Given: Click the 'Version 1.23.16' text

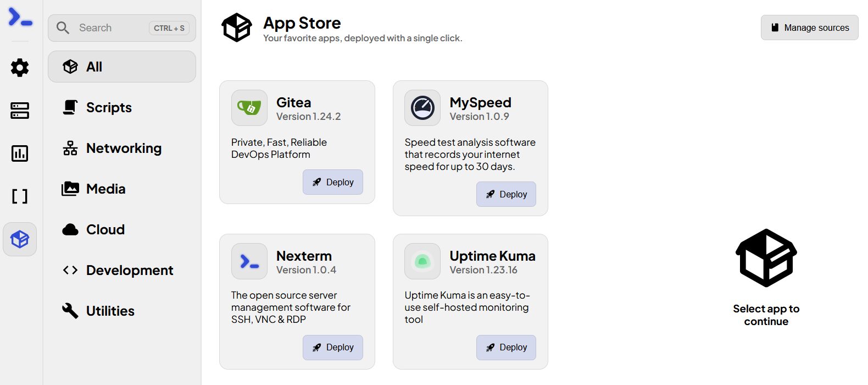Looking at the screenshot, I should (x=483, y=270).
